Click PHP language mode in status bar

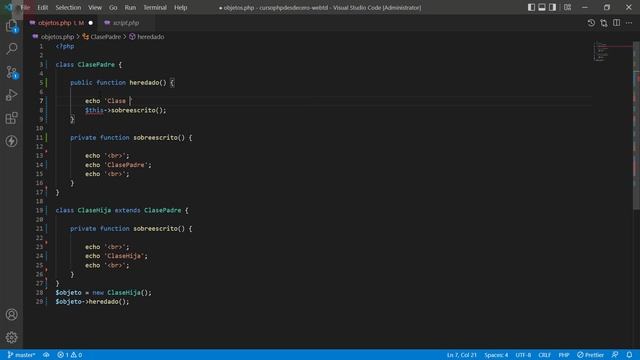[x=564, y=355]
